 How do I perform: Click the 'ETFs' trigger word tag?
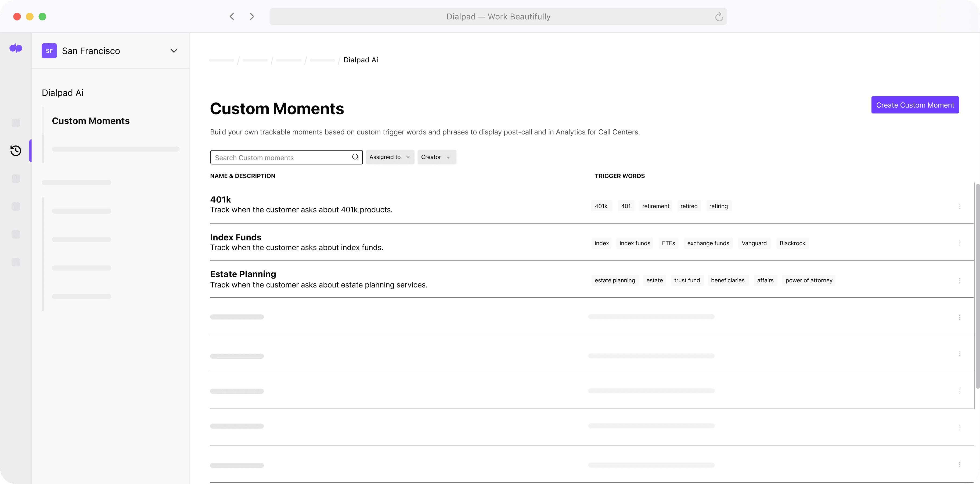tap(668, 243)
